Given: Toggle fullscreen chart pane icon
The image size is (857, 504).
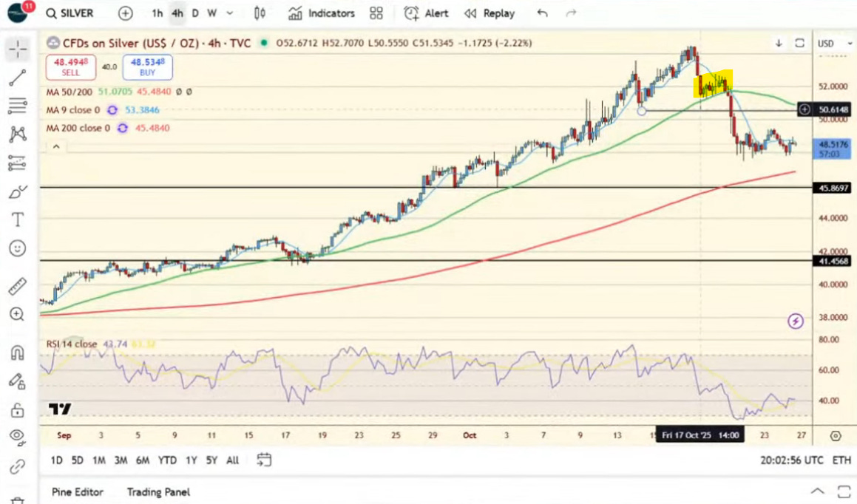Looking at the screenshot, I should coord(799,43).
